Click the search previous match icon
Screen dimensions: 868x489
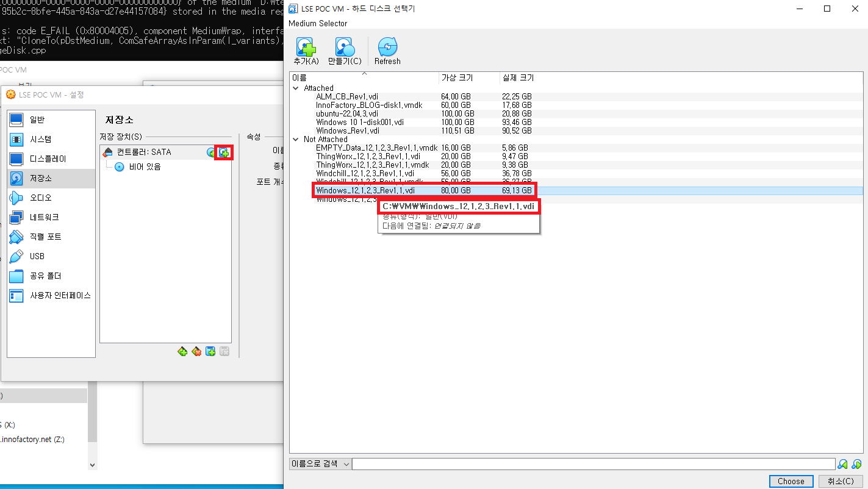coord(842,464)
